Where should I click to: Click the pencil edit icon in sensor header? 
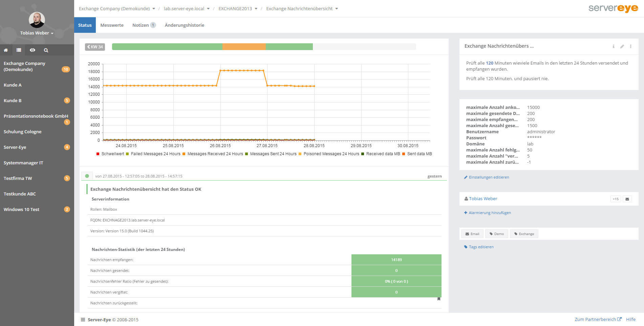[622, 46]
